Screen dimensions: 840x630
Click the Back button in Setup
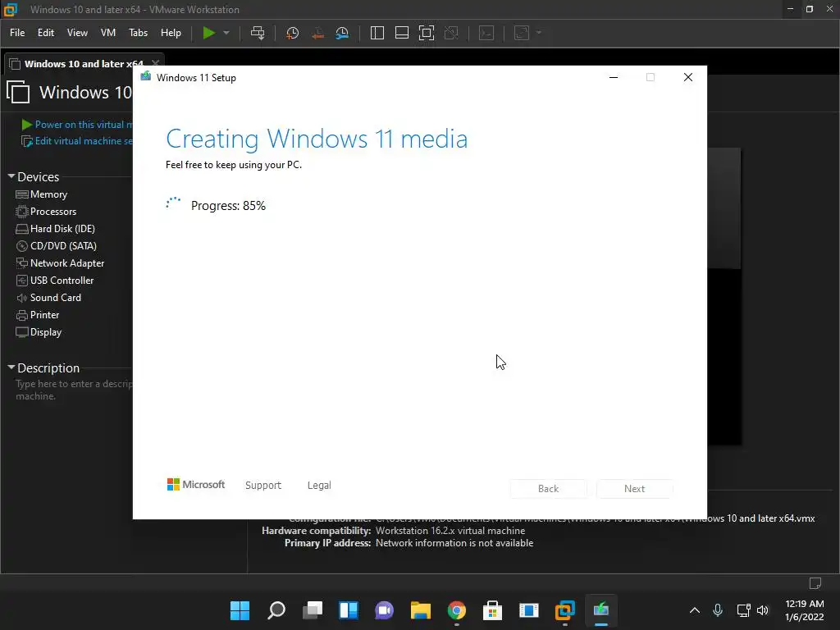click(548, 489)
